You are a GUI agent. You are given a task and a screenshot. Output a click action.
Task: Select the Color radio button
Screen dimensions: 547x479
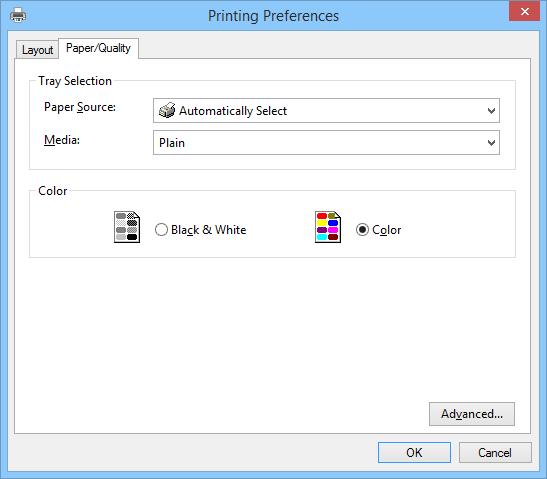pyautogui.click(x=362, y=230)
